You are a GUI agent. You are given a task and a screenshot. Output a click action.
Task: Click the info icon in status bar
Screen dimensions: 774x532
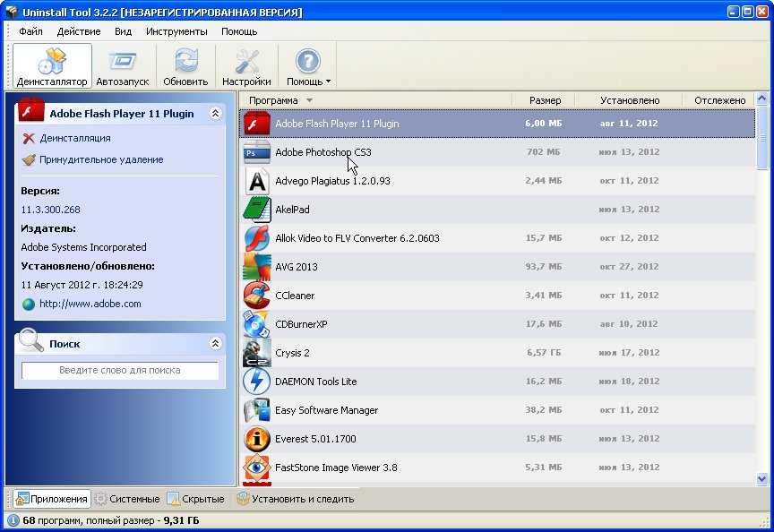(13, 520)
